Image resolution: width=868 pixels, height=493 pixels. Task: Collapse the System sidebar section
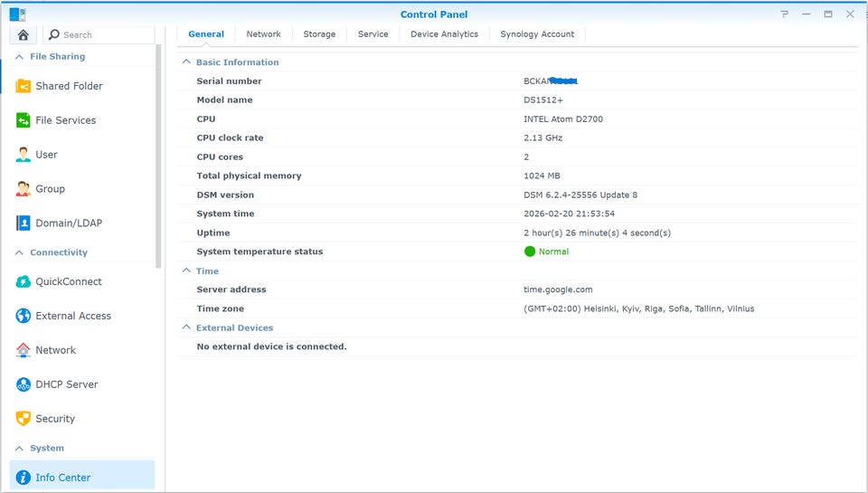point(19,448)
